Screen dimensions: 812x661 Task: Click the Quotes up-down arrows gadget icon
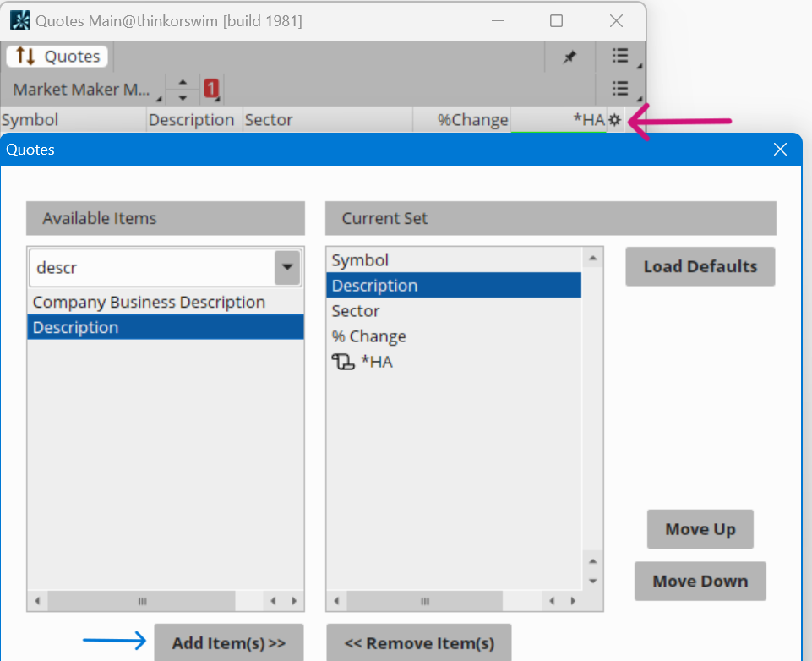click(25, 56)
